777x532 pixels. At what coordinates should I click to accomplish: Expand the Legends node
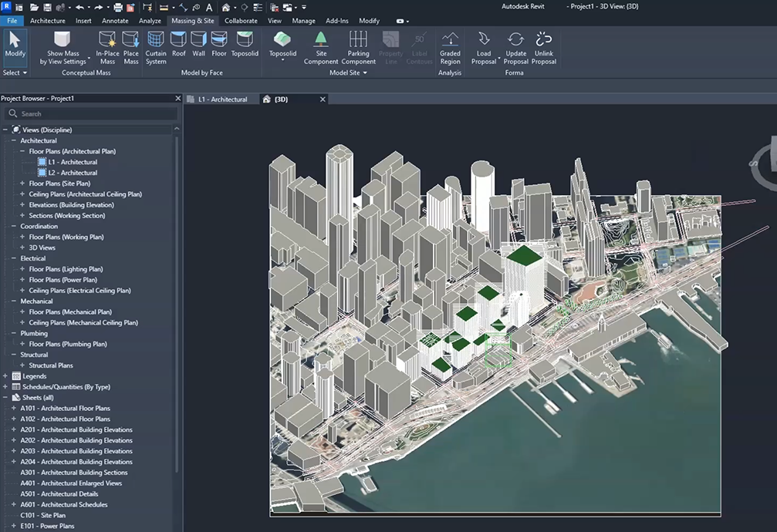(x=5, y=376)
